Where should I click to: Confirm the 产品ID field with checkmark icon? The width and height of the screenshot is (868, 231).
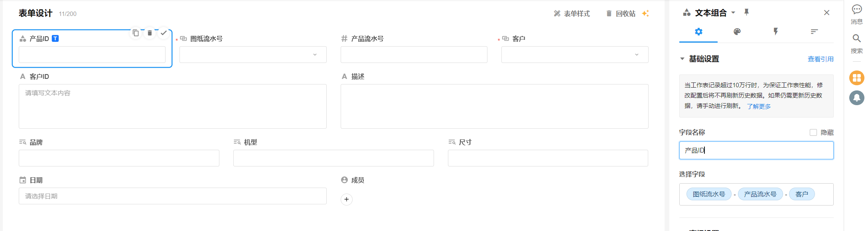tap(164, 33)
